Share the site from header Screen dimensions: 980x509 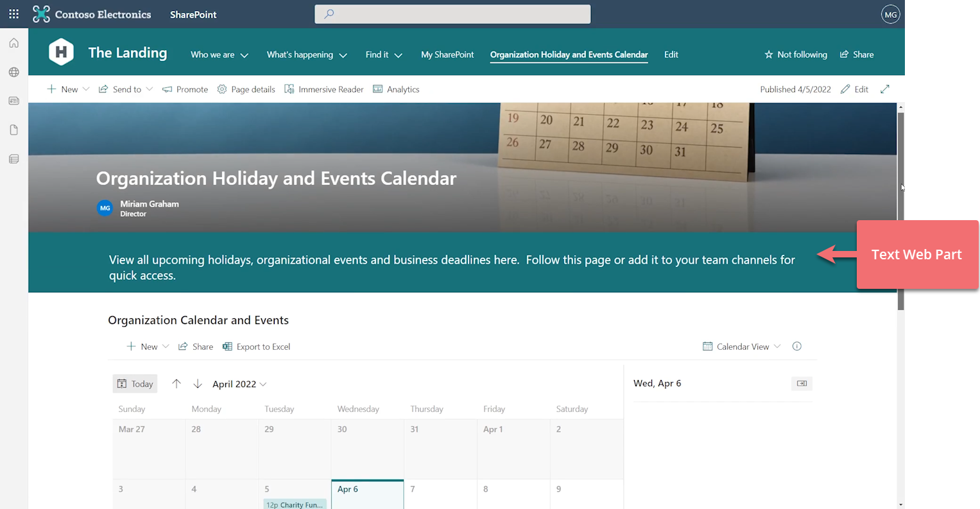(857, 55)
